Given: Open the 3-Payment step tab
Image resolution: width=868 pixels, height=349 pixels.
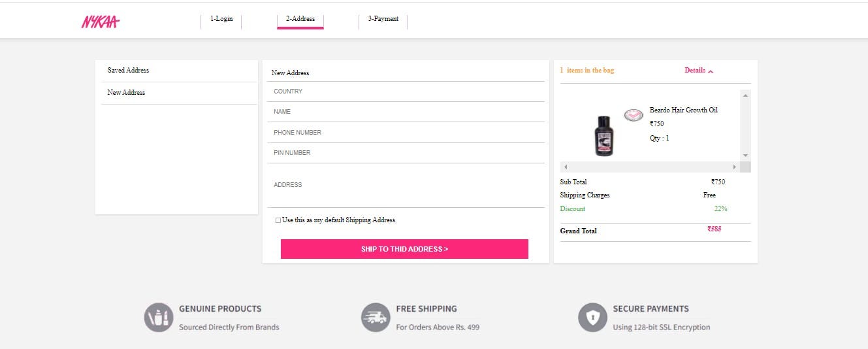Looking at the screenshot, I should [383, 19].
